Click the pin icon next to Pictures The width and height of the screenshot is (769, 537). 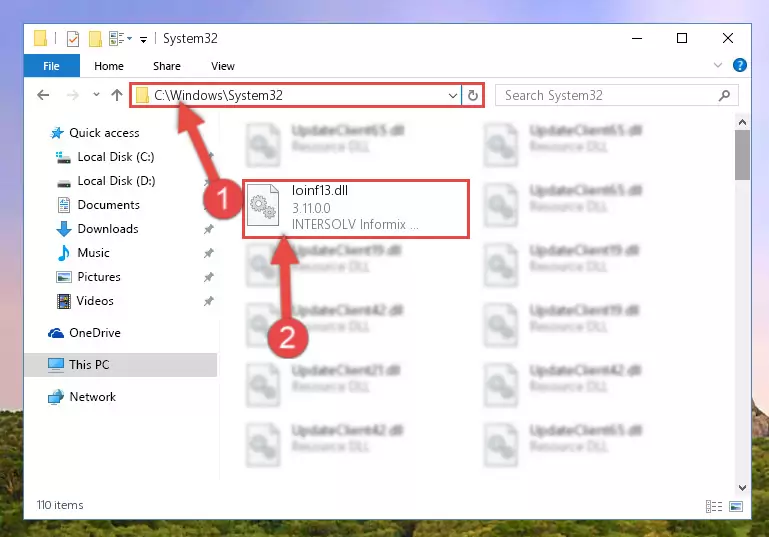(x=209, y=277)
